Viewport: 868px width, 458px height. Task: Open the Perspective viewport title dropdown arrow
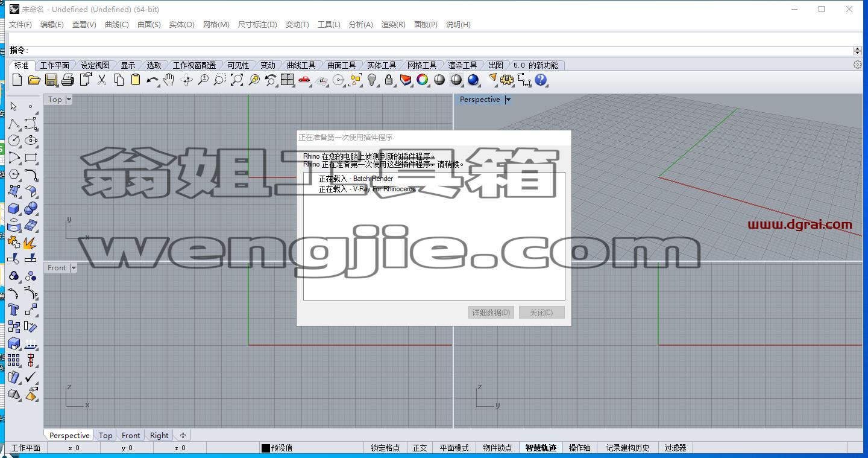click(x=508, y=100)
